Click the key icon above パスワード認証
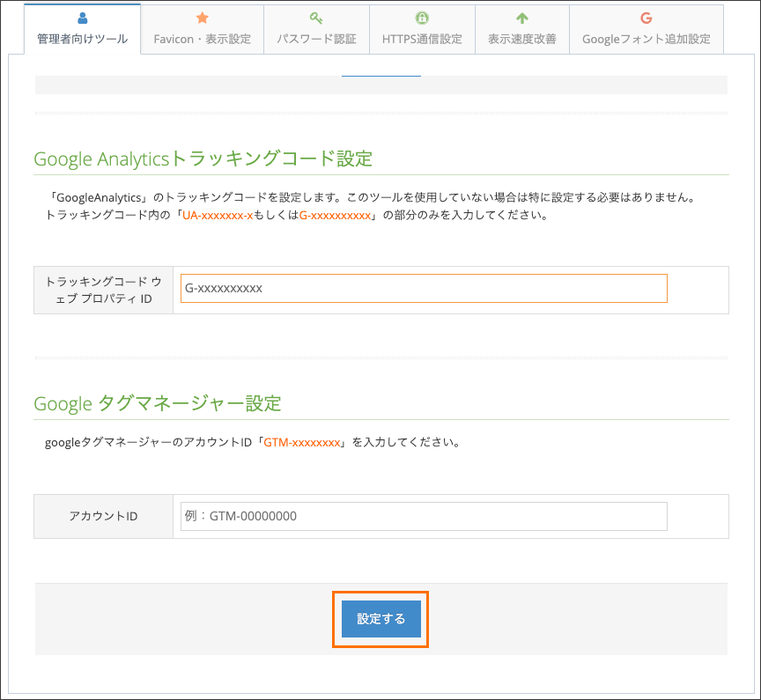This screenshot has width=761, height=700. [316, 18]
